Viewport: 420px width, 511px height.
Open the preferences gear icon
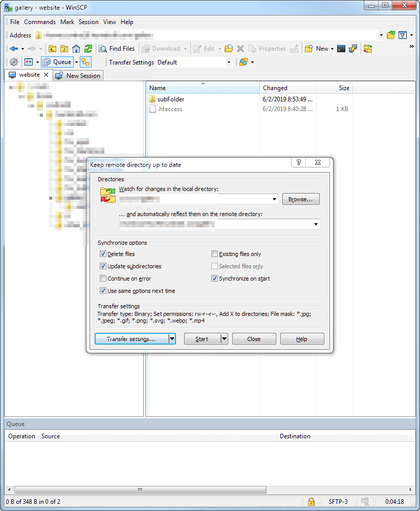tap(14, 62)
